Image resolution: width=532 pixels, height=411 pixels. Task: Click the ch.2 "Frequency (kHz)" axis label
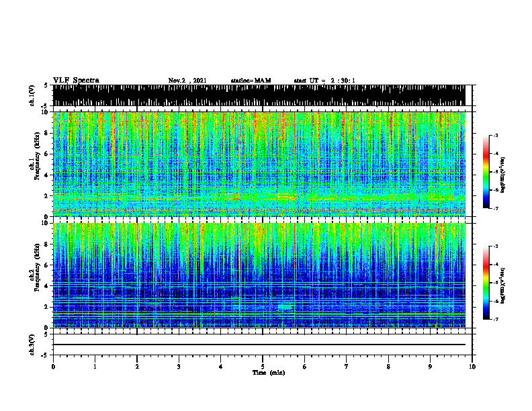pos(37,267)
